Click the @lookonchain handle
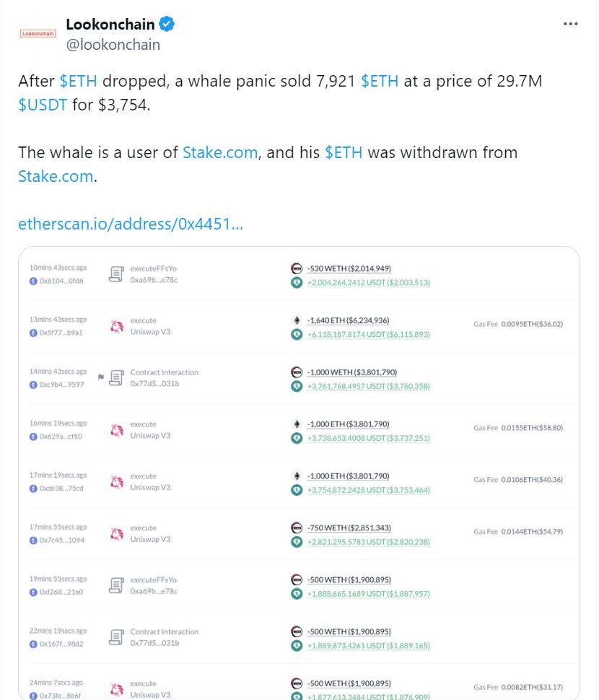The height and width of the screenshot is (700, 599). pyautogui.click(x=113, y=45)
